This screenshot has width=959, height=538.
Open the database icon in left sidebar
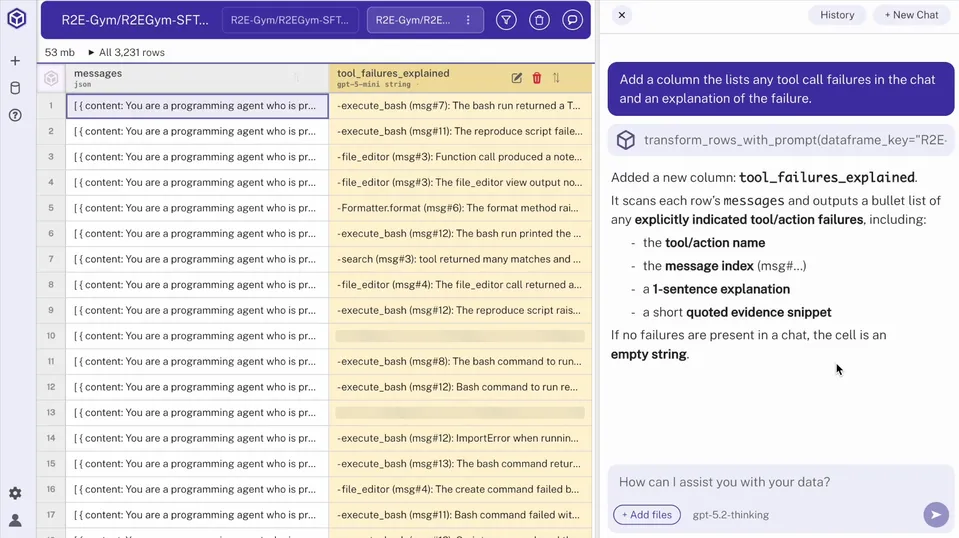pos(15,88)
